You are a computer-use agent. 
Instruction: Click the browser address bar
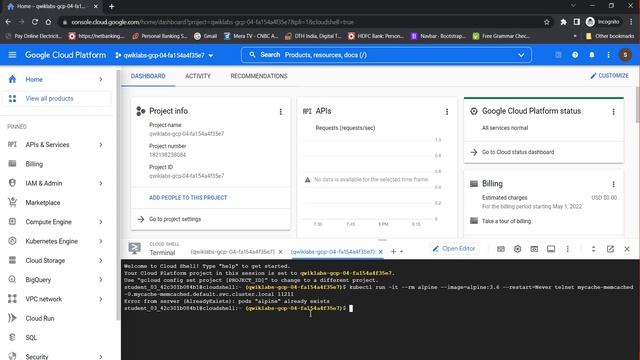click(302, 22)
